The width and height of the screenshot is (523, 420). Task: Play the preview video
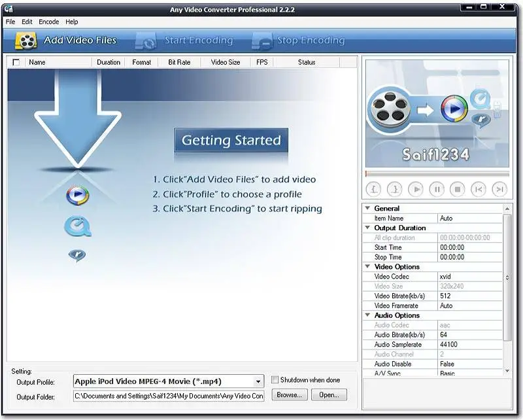tap(416, 189)
